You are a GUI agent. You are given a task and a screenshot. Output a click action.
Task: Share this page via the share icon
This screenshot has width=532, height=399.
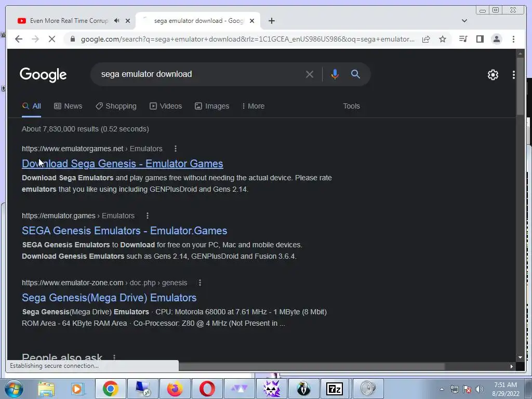point(426,39)
